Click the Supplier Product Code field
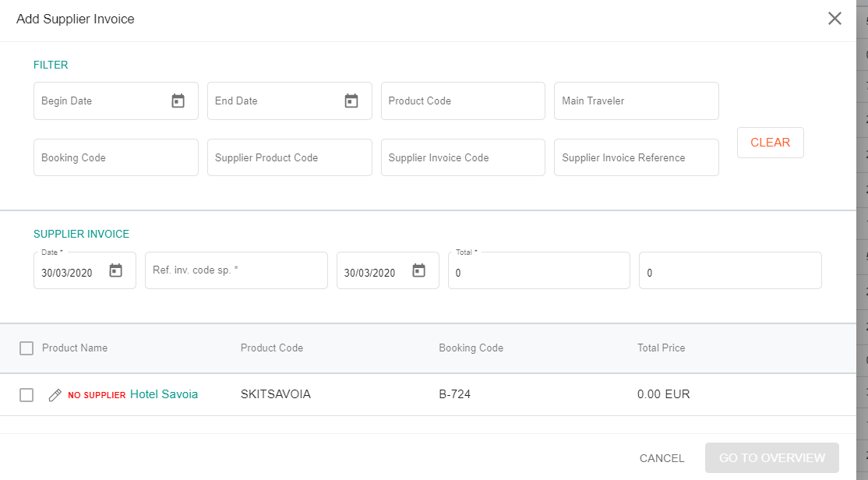The height and width of the screenshot is (480, 868). click(x=290, y=157)
